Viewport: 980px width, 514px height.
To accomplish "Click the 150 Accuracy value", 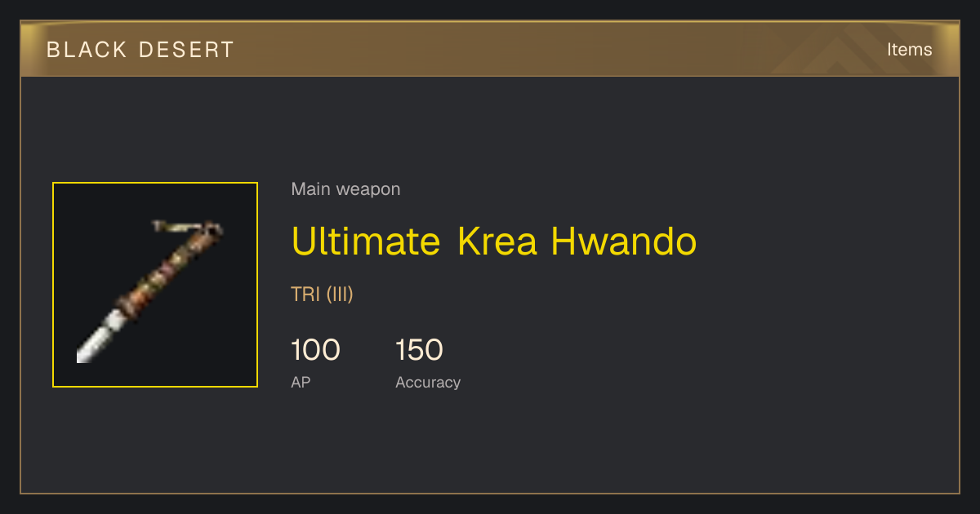I will (x=419, y=350).
